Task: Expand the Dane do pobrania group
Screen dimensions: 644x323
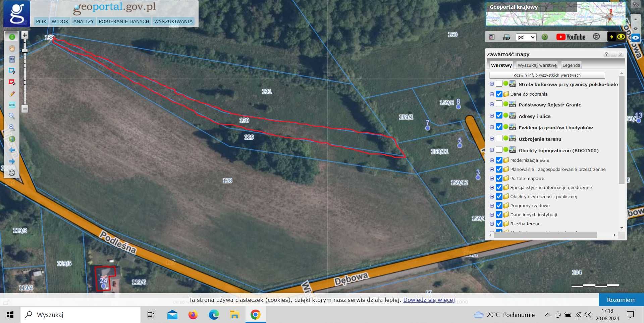Action: tap(492, 94)
